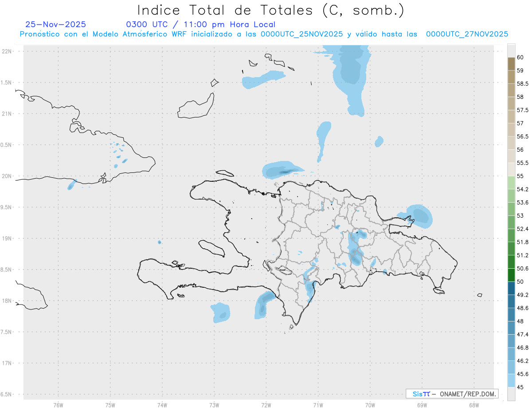This screenshot has height=411, width=532.
Task: Click the '46.8' color scale value
Action: pos(522,348)
